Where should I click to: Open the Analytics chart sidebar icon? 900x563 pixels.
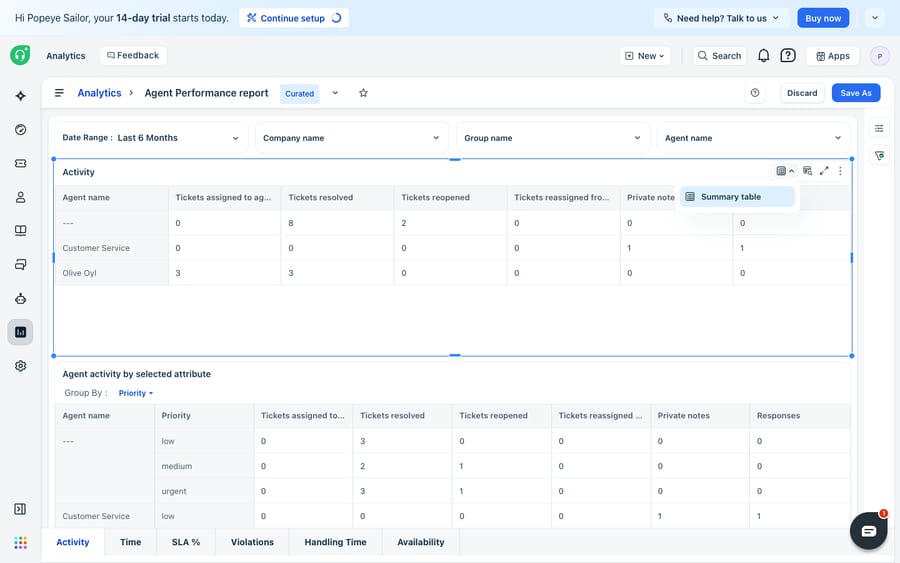click(21, 332)
